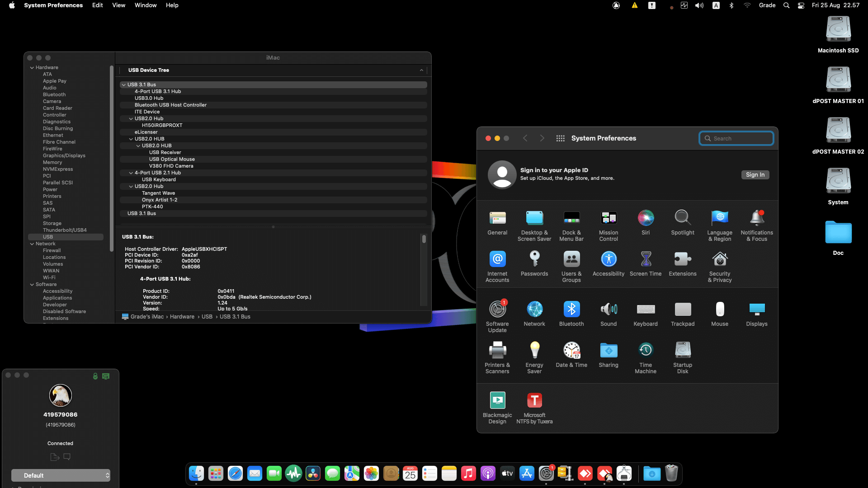The image size is (868, 488).
Task: Open Sound preferences
Action: [x=609, y=314]
